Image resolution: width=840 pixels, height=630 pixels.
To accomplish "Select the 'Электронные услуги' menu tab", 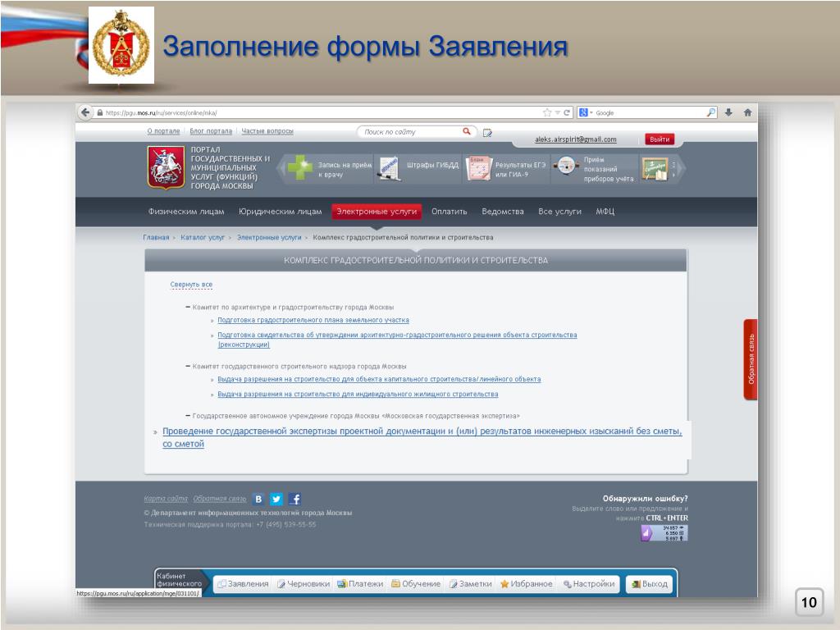I will pos(377,212).
